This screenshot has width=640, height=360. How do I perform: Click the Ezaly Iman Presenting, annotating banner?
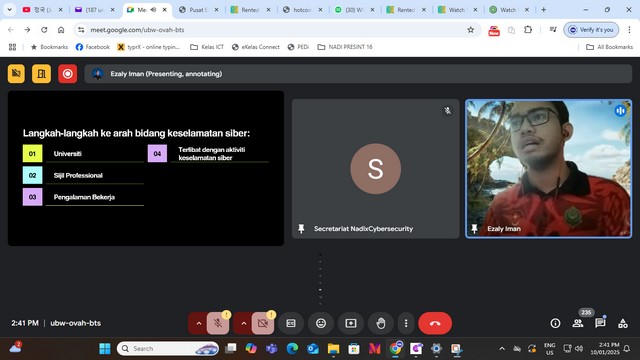tap(358, 74)
